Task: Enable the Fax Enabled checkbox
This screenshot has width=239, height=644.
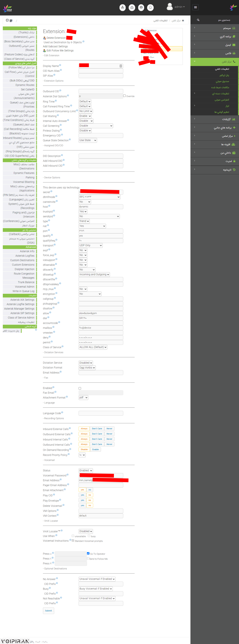Action: (x=80, y=388)
